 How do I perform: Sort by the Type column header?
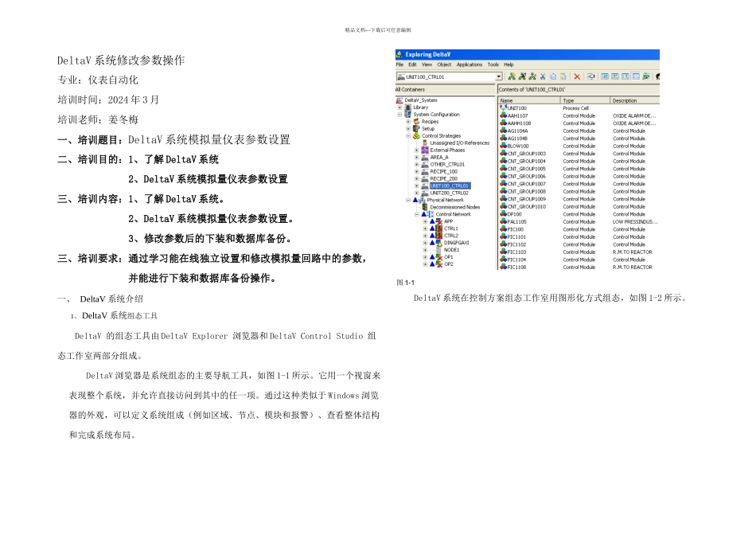pos(586,100)
